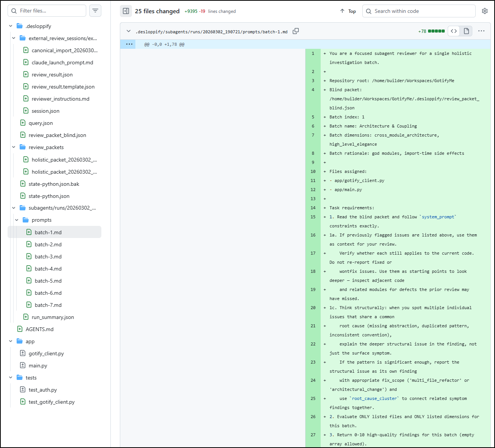This screenshot has width=495, height=448.
Task: Collapse the prompts folder in tree
Action: 17,220
